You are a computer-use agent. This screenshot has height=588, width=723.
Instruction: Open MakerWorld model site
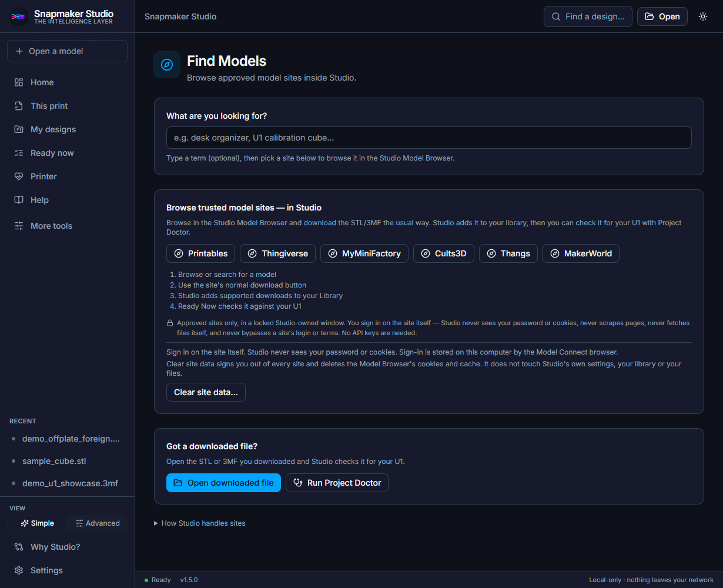[581, 253]
